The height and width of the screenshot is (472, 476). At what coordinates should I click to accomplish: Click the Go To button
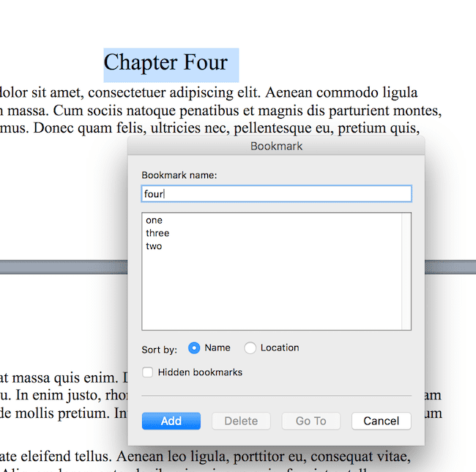coord(310,421)
